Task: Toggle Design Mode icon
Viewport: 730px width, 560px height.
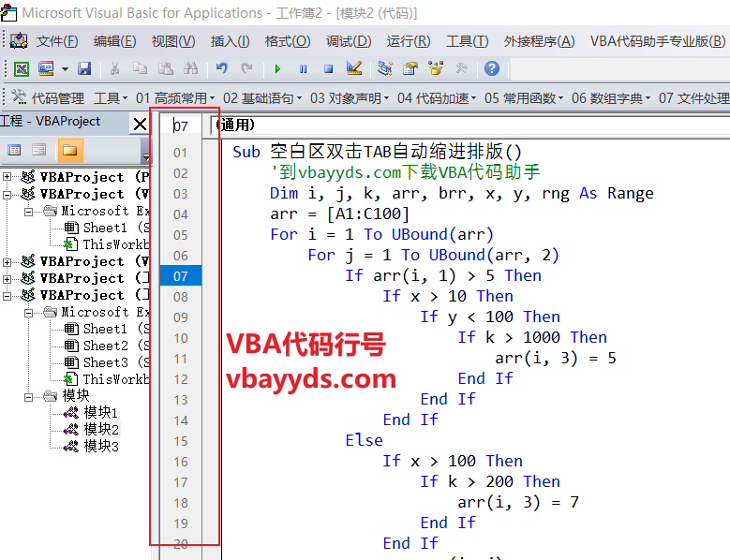Action: 354,69
